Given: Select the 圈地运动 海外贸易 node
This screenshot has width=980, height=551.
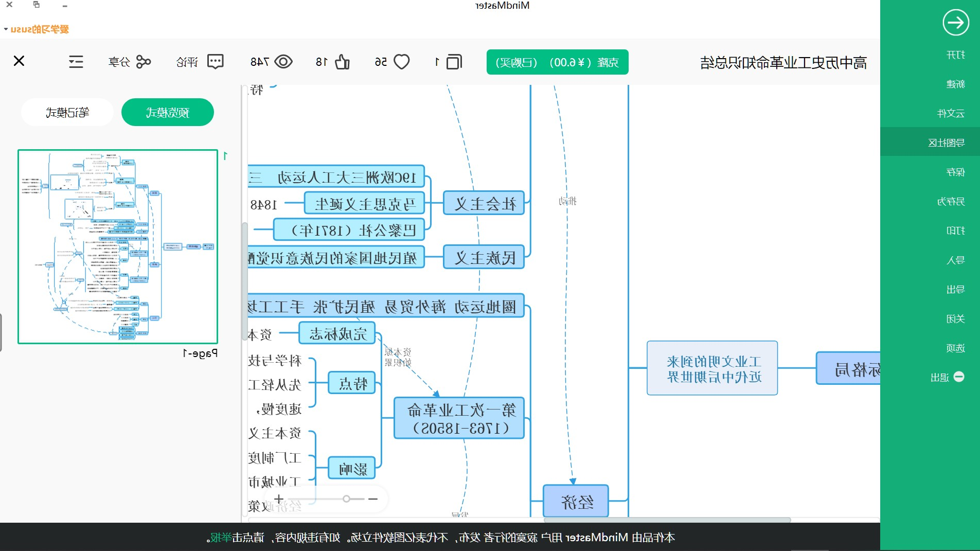Looking at the screenshot, I should point(386,307).
